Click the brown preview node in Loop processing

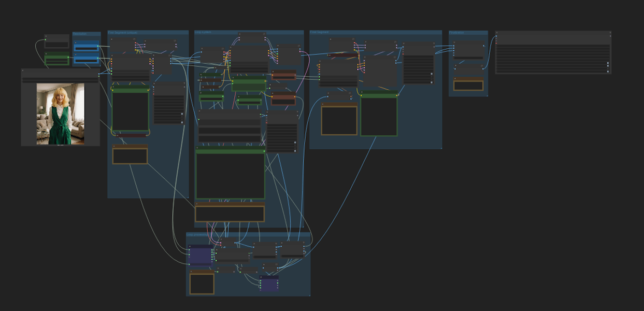click(x=202, y=284)
